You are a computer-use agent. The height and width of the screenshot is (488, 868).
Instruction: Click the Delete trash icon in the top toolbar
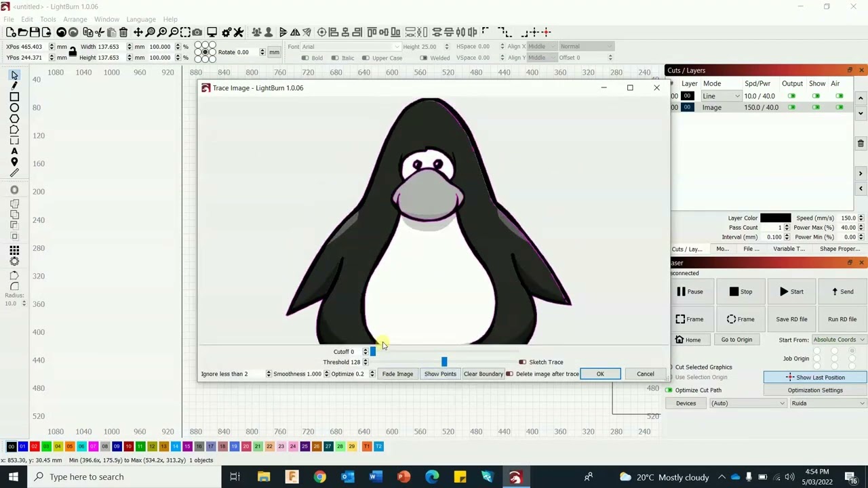pyautogui.click(x=123, y=32)
